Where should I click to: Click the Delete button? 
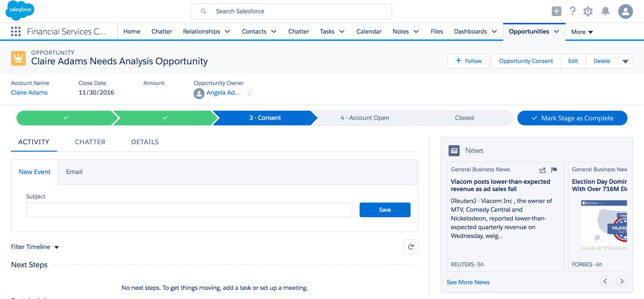(602, 61)
